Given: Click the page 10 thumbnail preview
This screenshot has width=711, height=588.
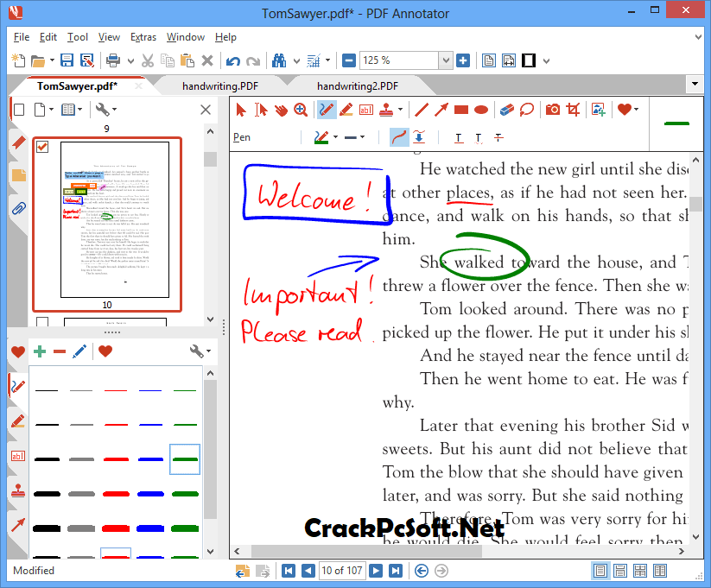Looking at the screenshot, I should 115,219.
